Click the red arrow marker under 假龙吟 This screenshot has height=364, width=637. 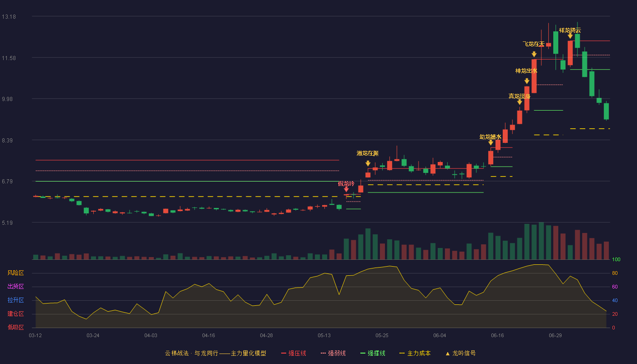coord(346,189)
